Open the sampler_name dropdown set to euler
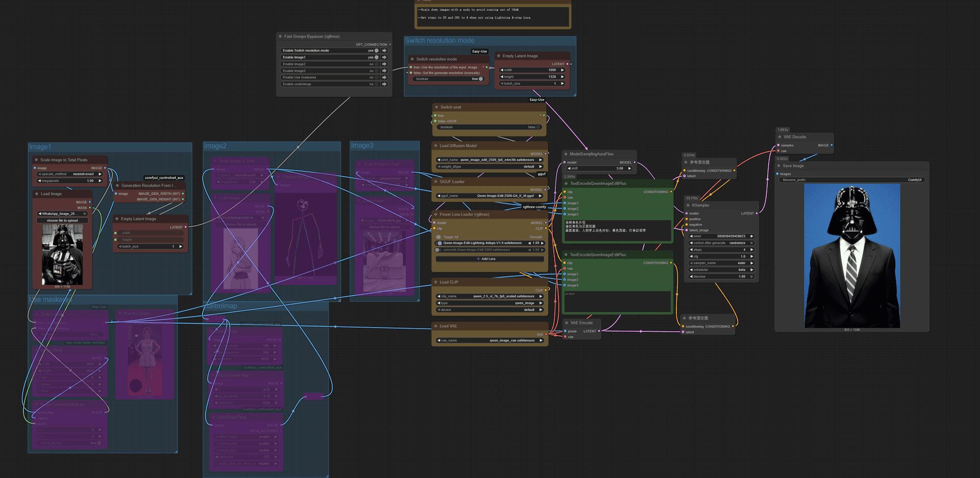 721,263
